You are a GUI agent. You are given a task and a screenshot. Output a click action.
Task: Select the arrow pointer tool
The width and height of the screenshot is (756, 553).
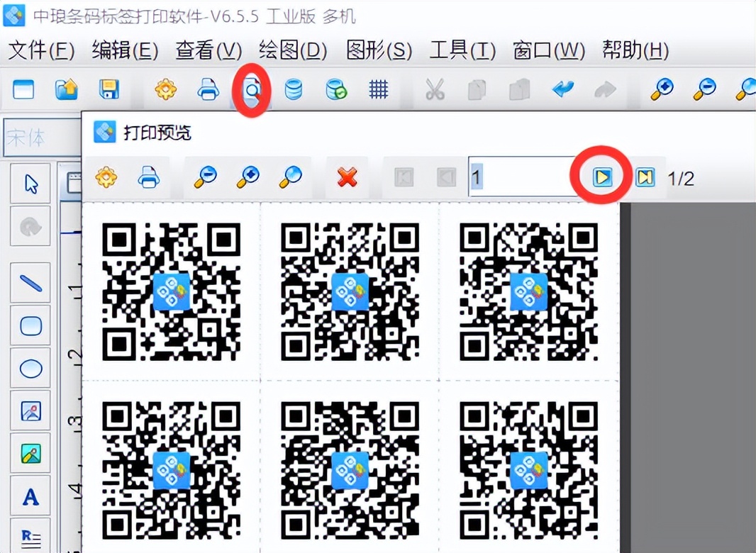tap(31, 184)
